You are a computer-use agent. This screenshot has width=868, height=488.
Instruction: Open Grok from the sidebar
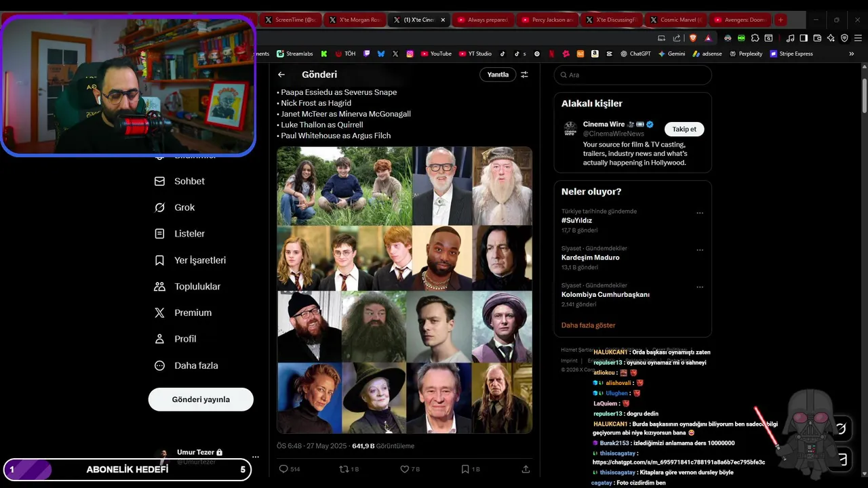pyautogui.click(x=175, y=207)
